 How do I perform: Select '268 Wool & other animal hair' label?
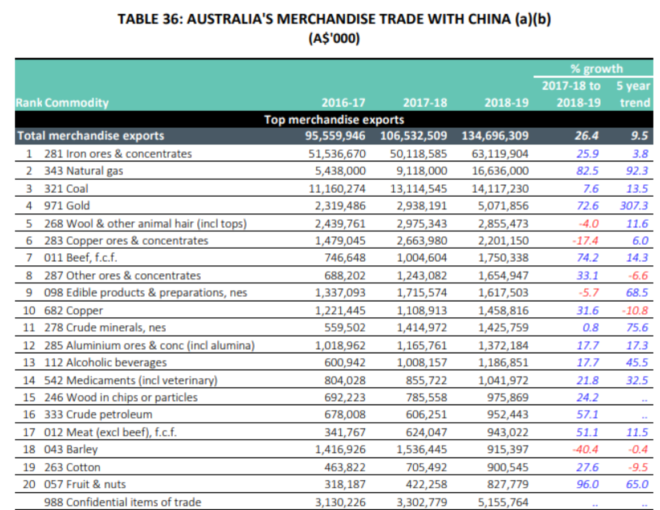(145, 223)
